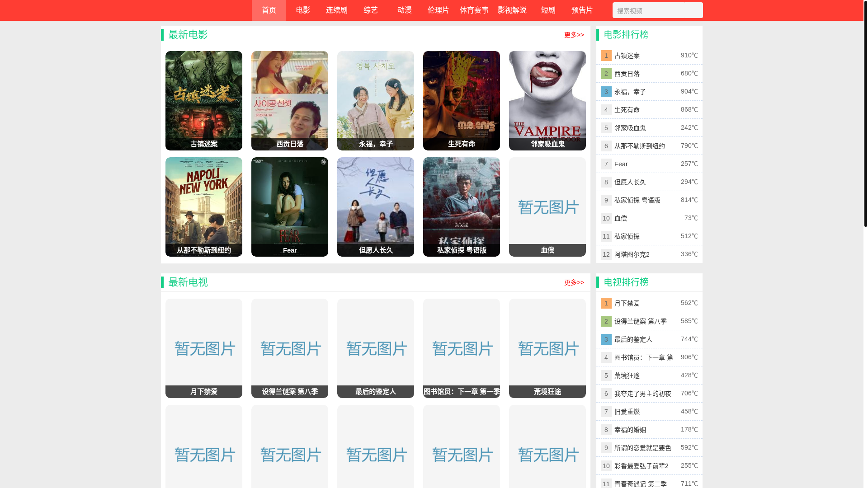Viewport: 868px width, 488px height.
Task: Select 血偿 ranked tenth in movies
Action: click(620, 218)
